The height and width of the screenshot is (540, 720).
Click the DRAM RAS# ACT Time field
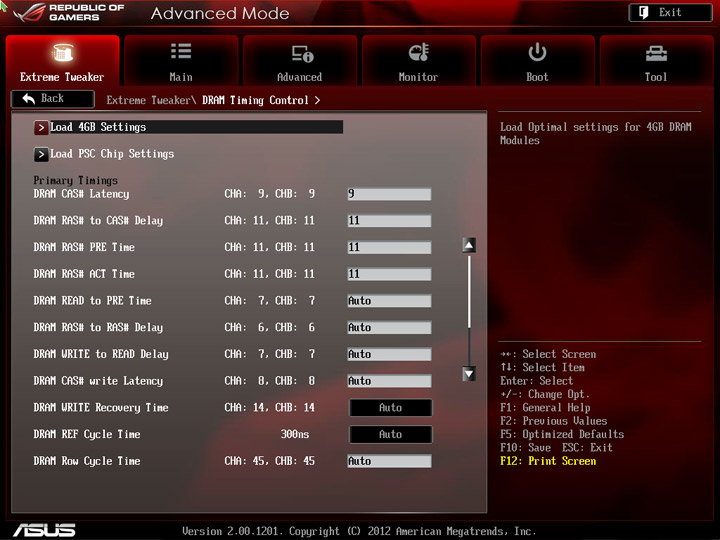(389, 274)
